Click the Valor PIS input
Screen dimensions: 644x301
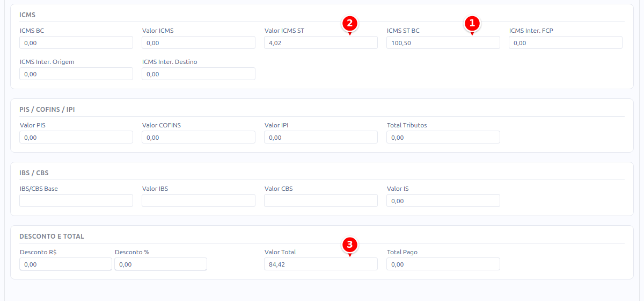pyautogui.click(x=76, y=137)
